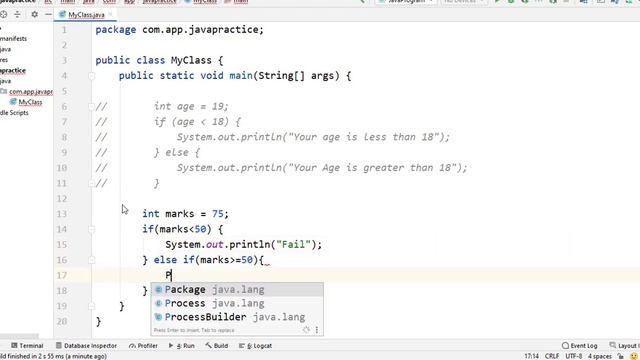Choose Package java.lang completion suggestion

[237, 290]
